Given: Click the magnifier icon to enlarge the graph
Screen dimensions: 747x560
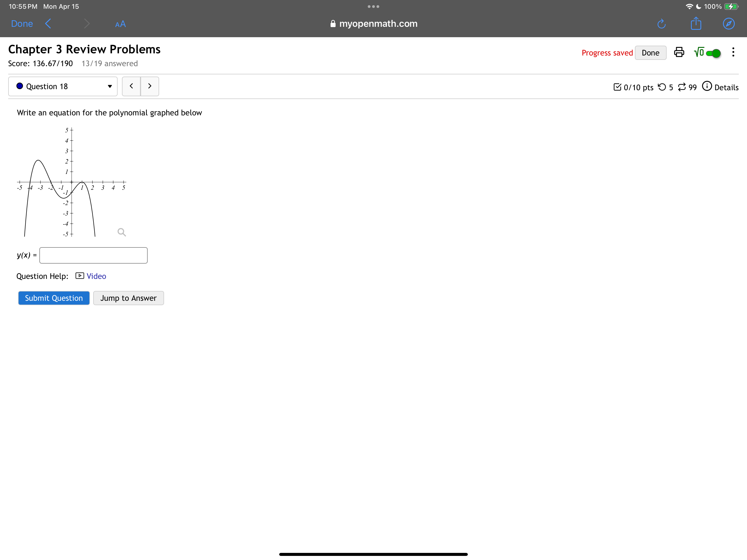Looking at the screenshot, I should click(122, 232).
